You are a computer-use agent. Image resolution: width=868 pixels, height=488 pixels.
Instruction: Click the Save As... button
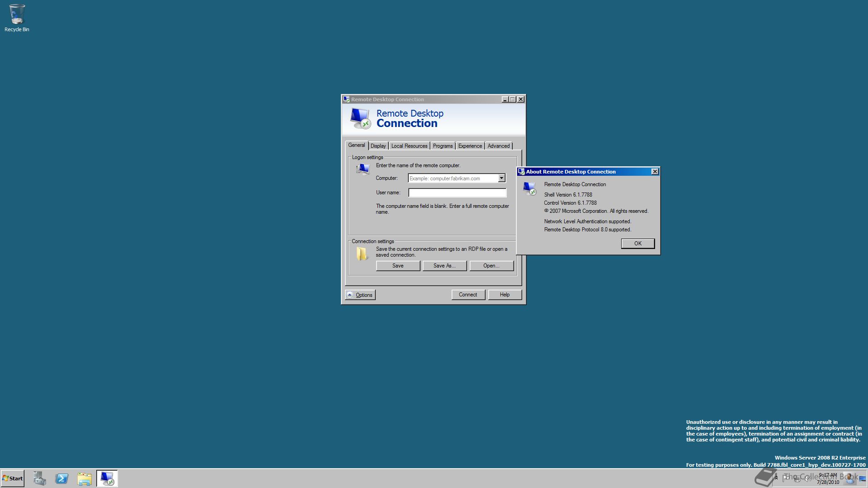[444, 266]
